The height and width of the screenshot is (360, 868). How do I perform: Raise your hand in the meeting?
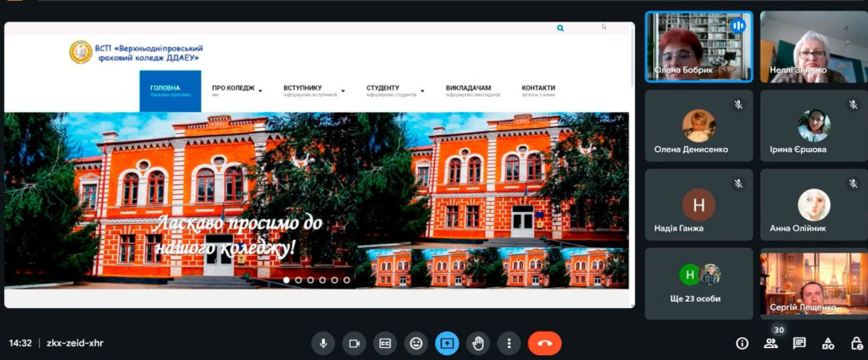pos(478,343)
